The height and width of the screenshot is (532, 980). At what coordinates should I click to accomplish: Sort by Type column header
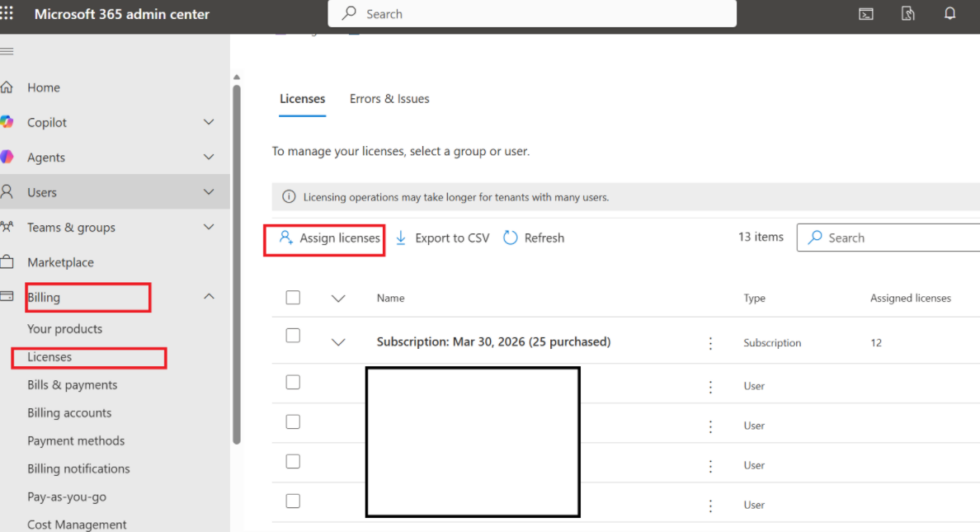coord(754,299)
